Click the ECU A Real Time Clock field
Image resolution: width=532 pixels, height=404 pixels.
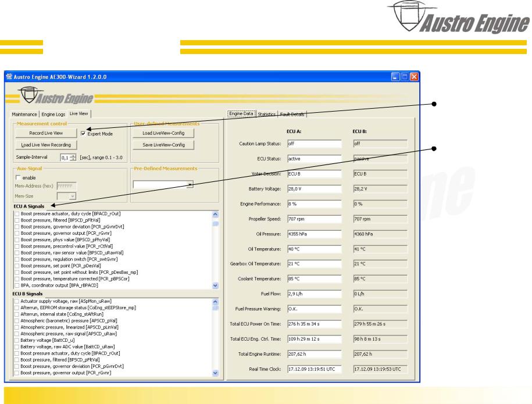tap(314, 369)
